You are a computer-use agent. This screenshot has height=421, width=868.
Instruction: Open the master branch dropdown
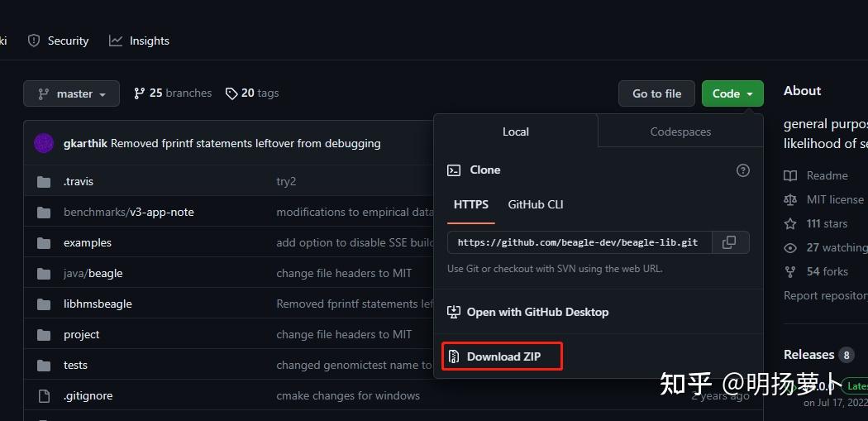coord(71,93)
